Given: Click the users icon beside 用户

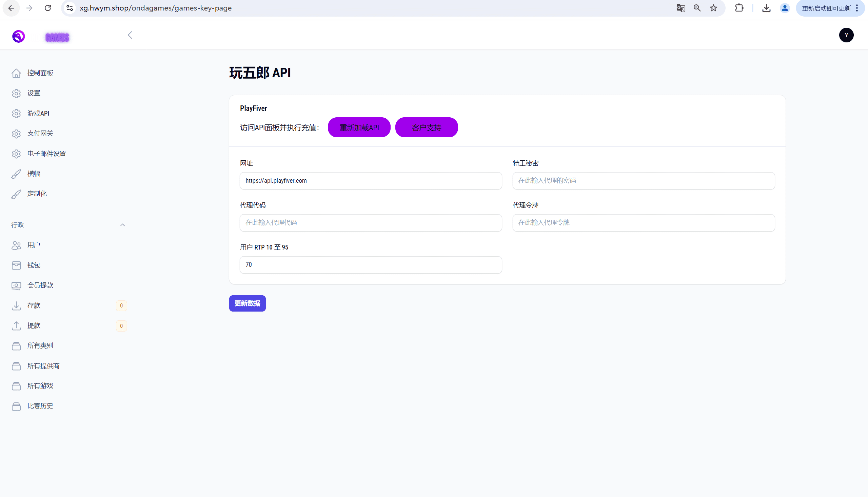Looking at the screenshot, I should click(16, 245).
